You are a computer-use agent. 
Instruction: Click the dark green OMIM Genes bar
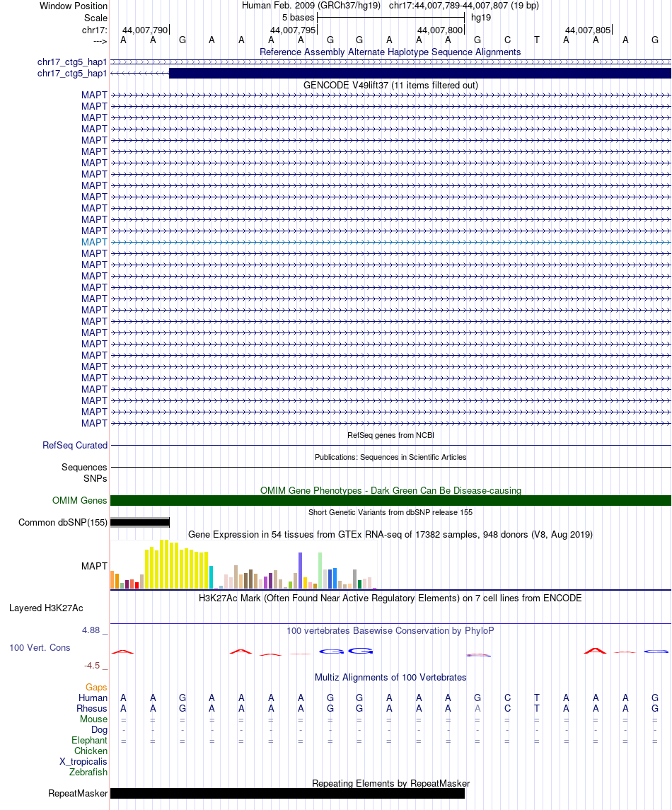(x=390, y=501)
